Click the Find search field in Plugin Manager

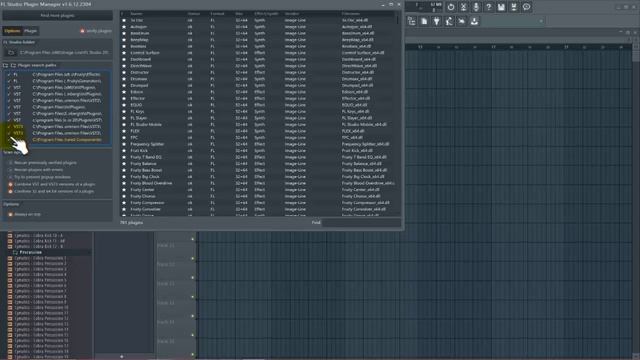361,223
